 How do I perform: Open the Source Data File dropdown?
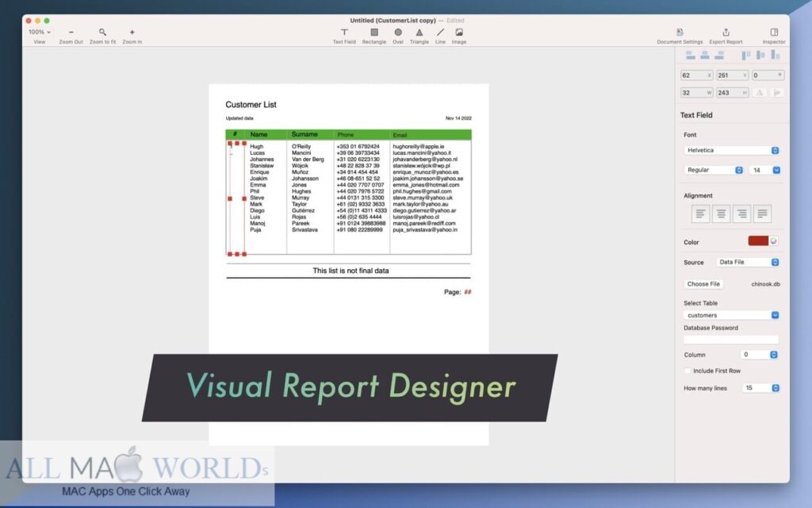(748, 262)
